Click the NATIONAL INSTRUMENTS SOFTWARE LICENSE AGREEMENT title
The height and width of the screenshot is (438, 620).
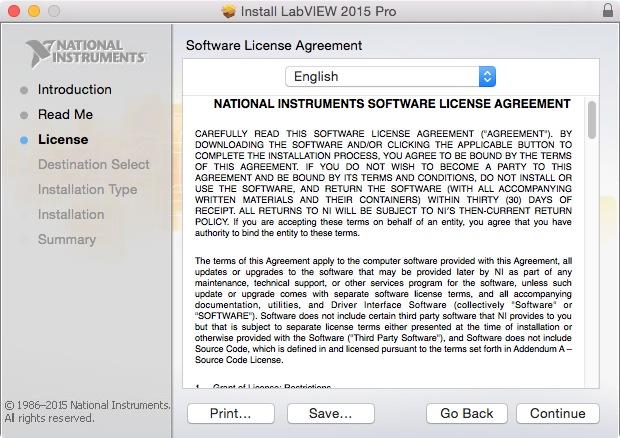392,104
